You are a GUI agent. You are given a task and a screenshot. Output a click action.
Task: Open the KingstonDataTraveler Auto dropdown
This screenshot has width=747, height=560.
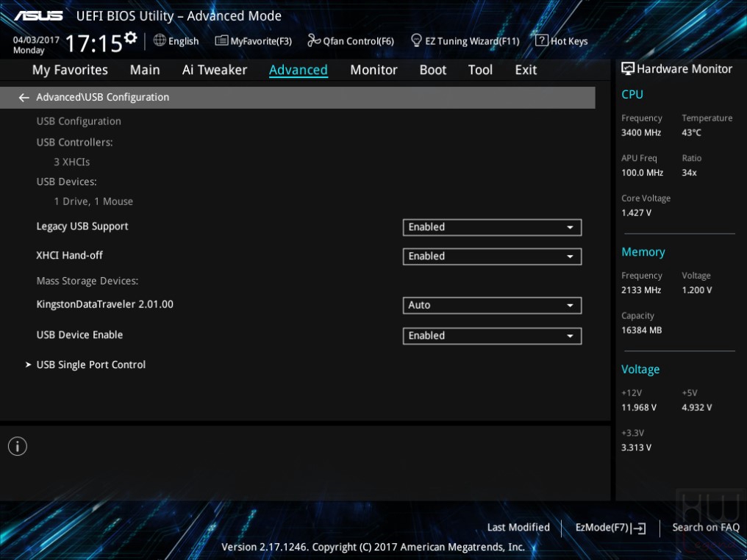(492, 305)
